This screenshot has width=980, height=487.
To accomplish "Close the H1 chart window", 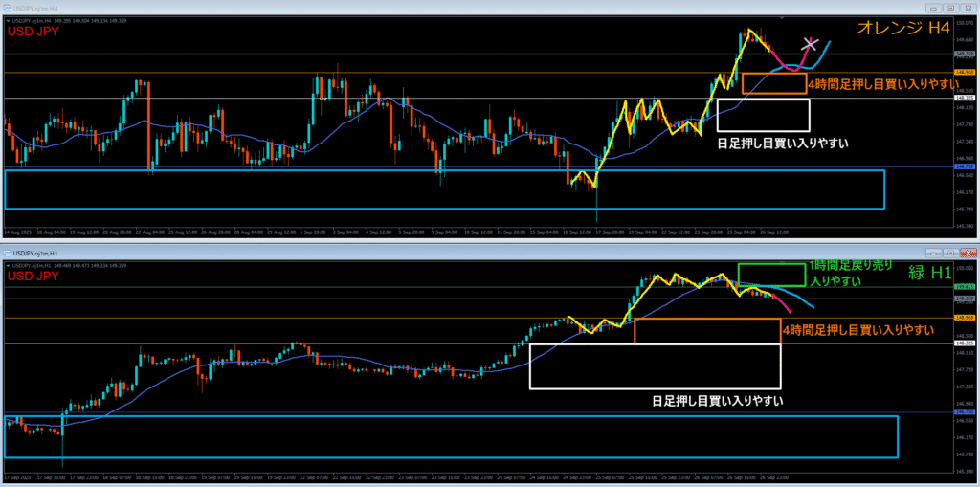I will click(x=970, y=253).
